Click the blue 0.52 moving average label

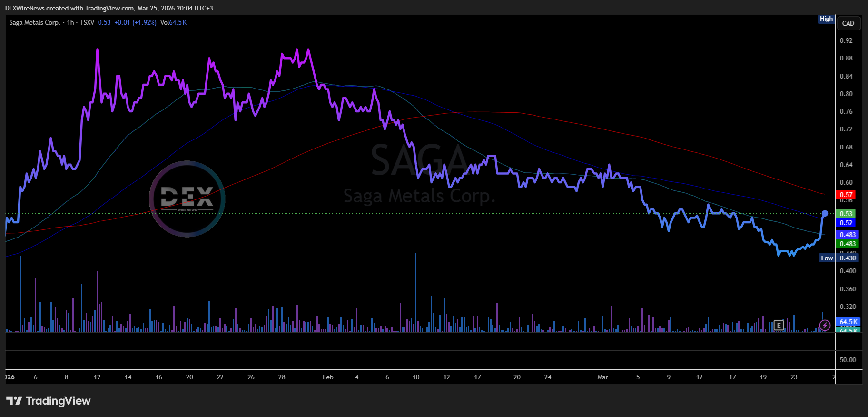(846, 223)
